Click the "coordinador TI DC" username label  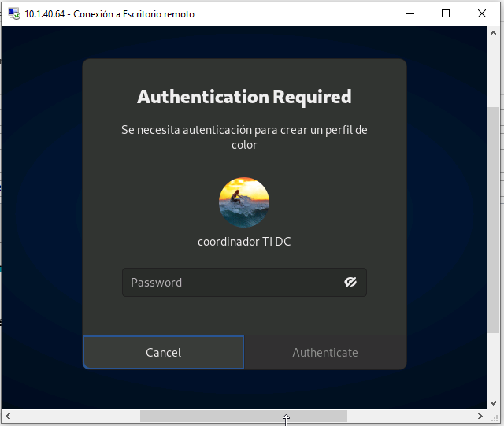(x=244, y=242)
